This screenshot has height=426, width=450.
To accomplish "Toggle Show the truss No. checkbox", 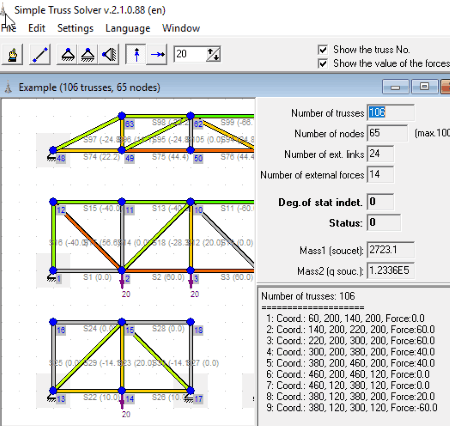I will [322, 50].
